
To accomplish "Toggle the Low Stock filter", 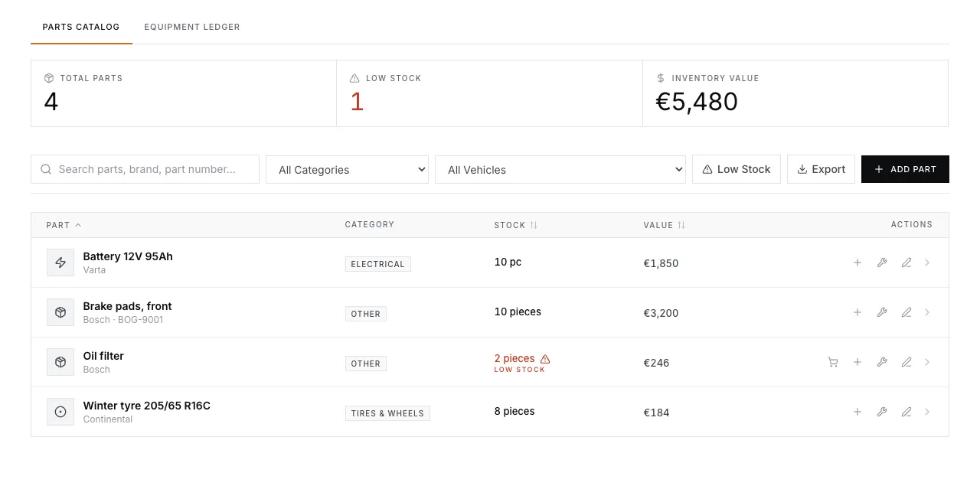I will point(737,169).
